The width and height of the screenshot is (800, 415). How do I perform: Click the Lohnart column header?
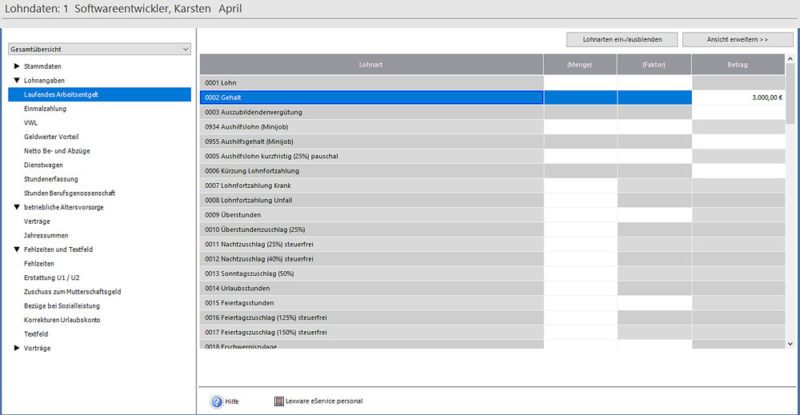point(371,64)
